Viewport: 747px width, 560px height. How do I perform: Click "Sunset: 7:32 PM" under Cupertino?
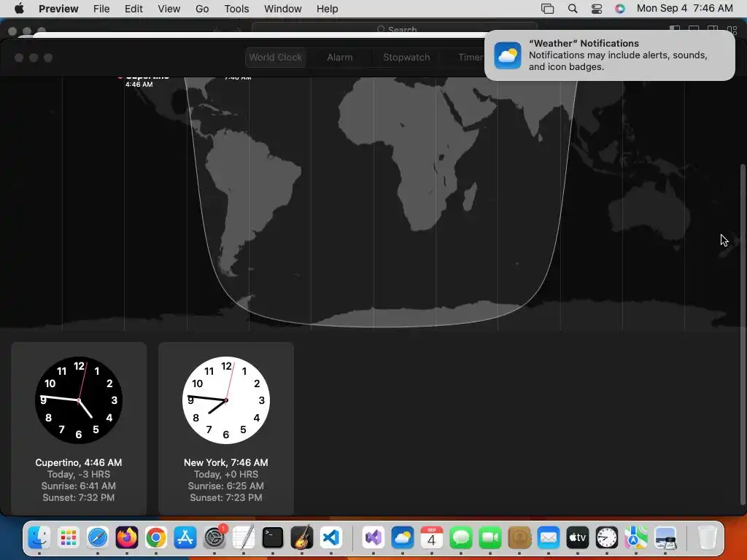point(79,497)
